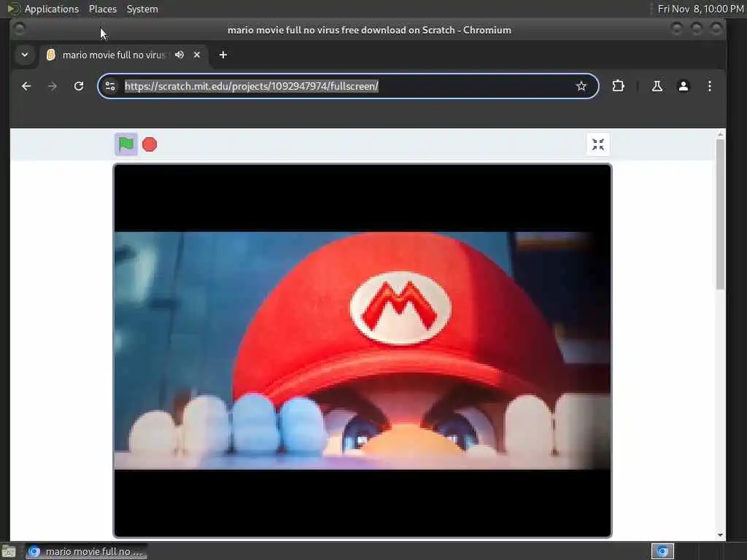Expand the tab search dropdown arrow

click(25, 55)
